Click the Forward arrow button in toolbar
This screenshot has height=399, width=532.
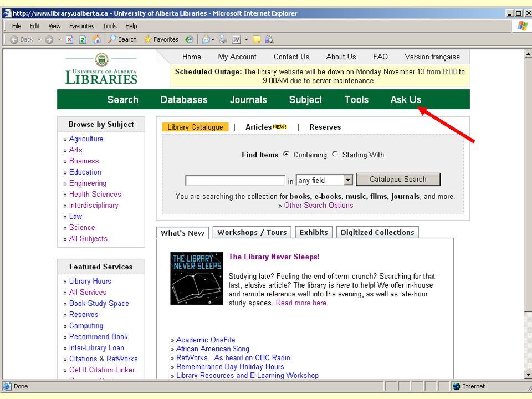(49, 40)
